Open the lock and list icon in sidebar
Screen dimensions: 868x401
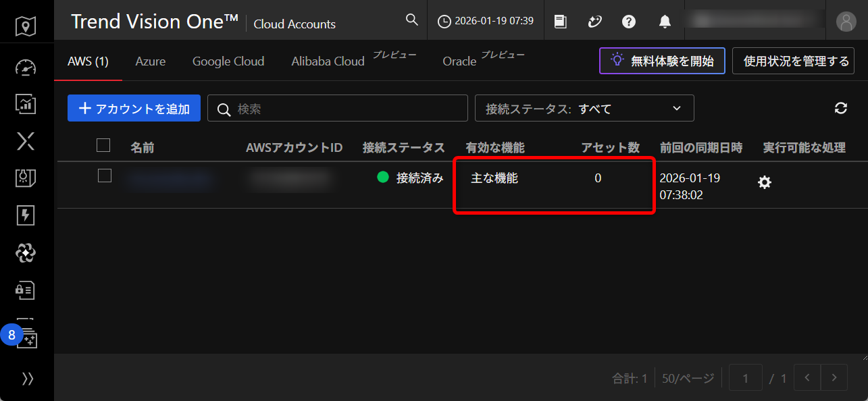coord(26,290)
